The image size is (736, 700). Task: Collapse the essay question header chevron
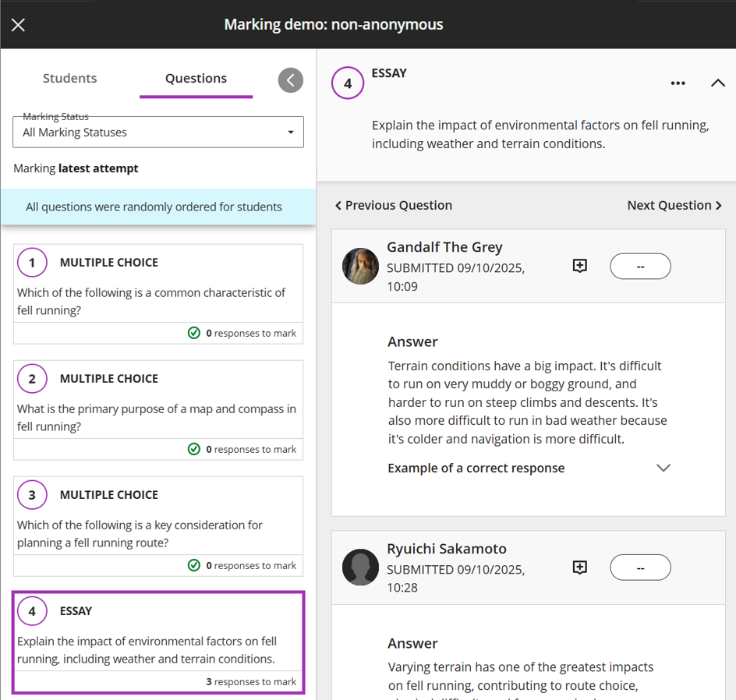pyautogui.click(x=717, y=83)
